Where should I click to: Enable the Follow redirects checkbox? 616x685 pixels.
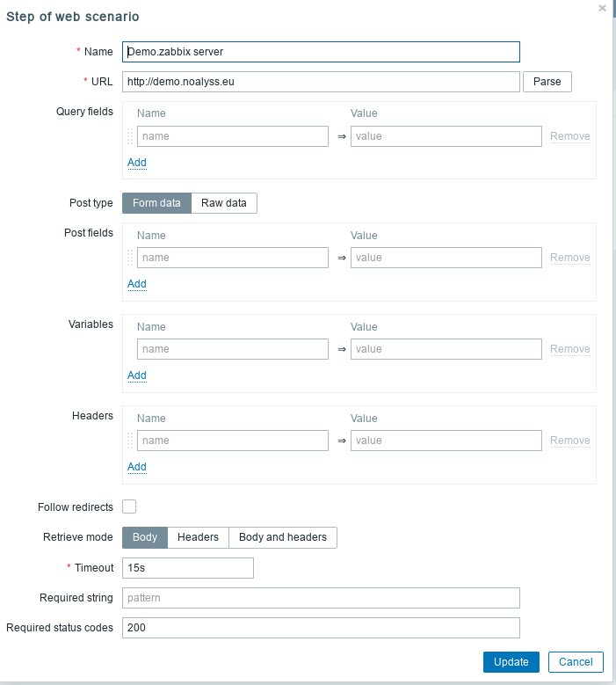129,506
